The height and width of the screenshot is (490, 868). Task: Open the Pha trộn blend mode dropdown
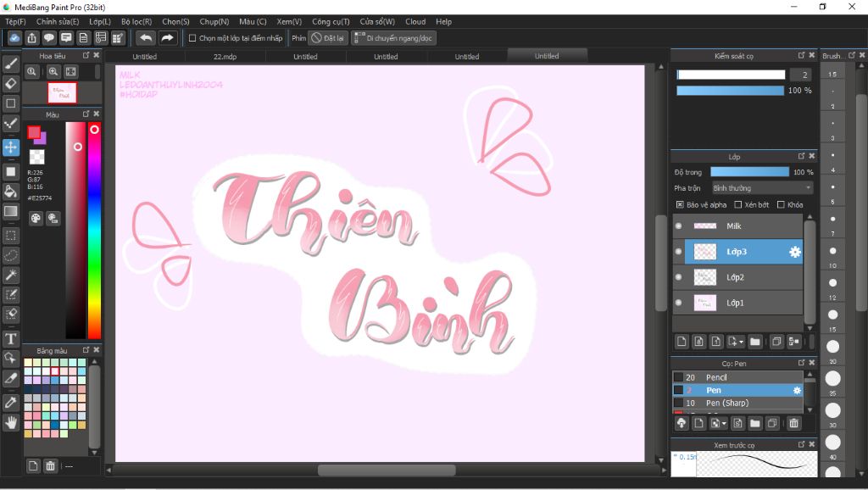(x=761, y=188)
